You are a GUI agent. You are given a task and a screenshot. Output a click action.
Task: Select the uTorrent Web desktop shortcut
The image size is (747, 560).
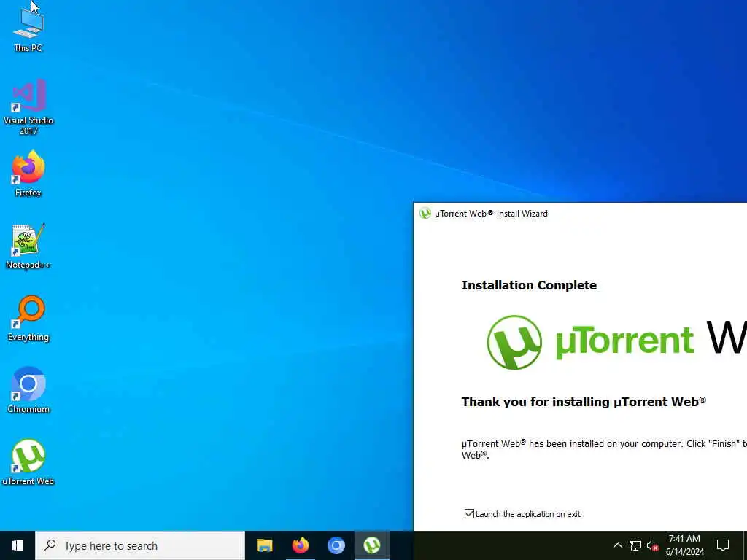(x=28, y=462)
